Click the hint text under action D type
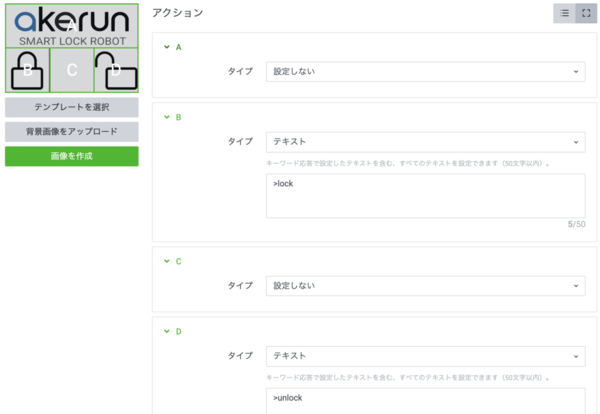This screenshot has height=414, width=600. click(408, 378)
